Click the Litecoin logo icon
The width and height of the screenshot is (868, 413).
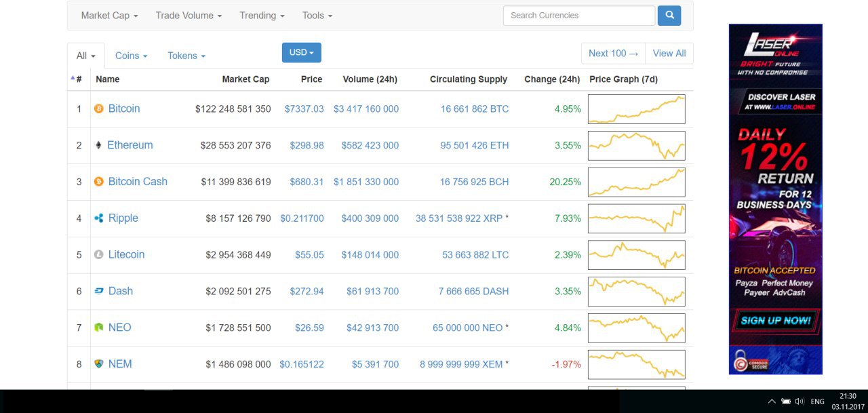click(99, 255)
